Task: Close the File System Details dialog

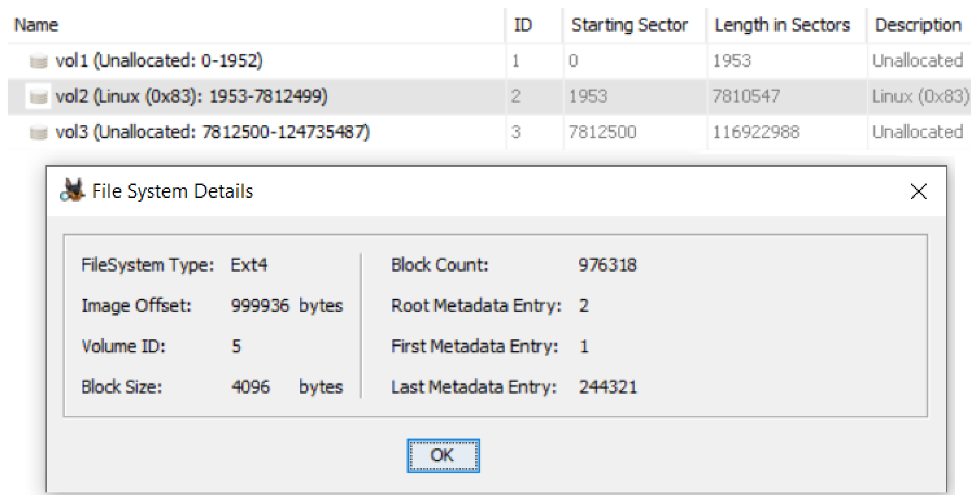Action: click(x=918, y=191)
